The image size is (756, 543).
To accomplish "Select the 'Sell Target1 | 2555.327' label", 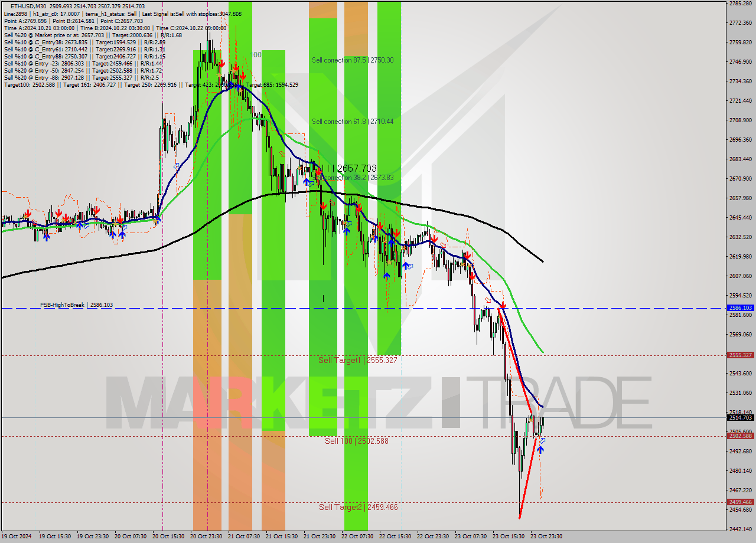I will click(357, 360).
